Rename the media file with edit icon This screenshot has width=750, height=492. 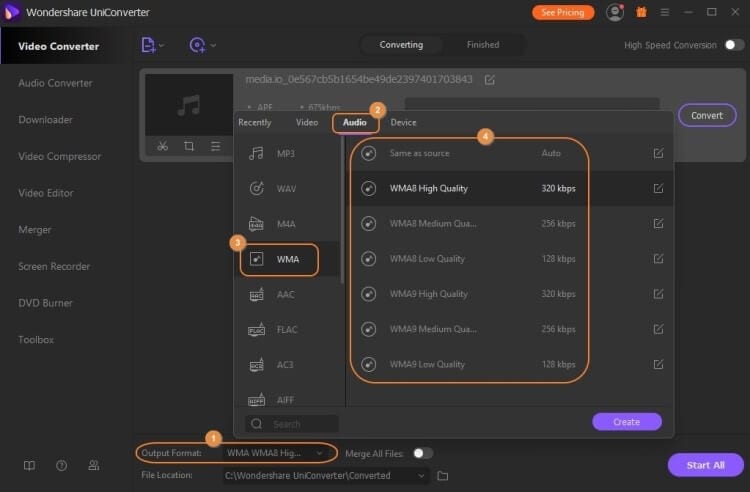tap(489, 80)
